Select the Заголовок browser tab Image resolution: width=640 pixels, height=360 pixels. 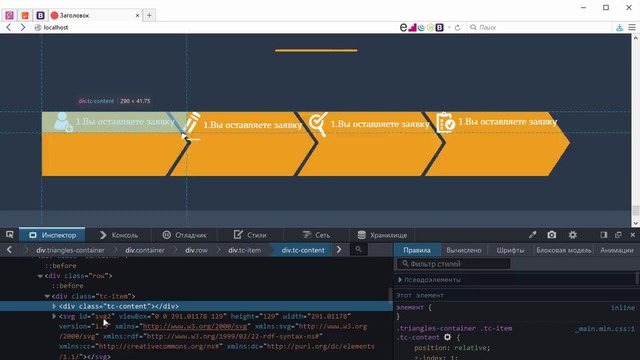tap(95, 16)
